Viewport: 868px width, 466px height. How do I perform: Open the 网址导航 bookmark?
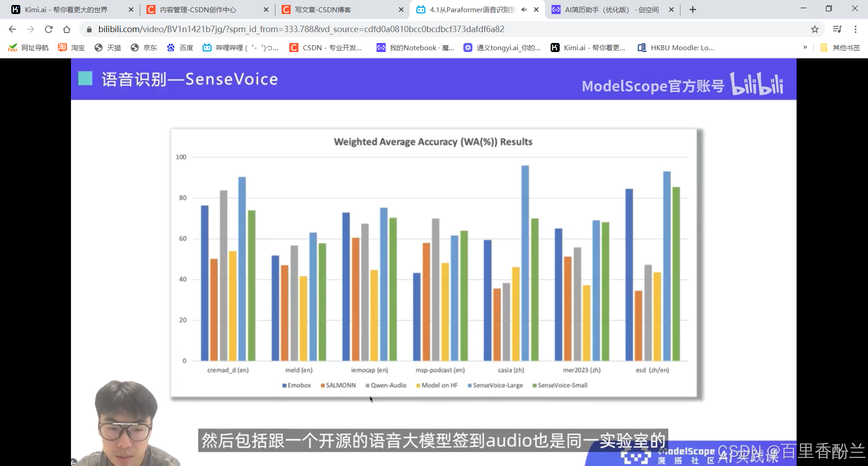pyautogui.click(x=28, y=48)
